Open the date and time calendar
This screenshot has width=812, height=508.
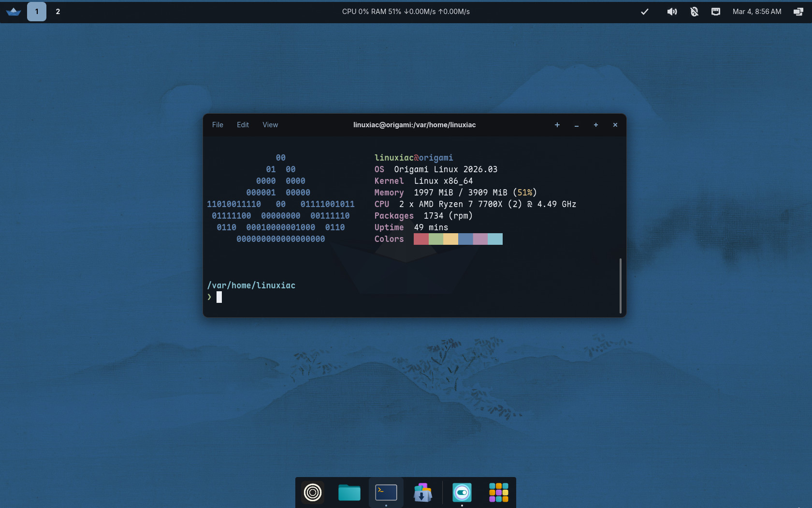pos(757,12)
